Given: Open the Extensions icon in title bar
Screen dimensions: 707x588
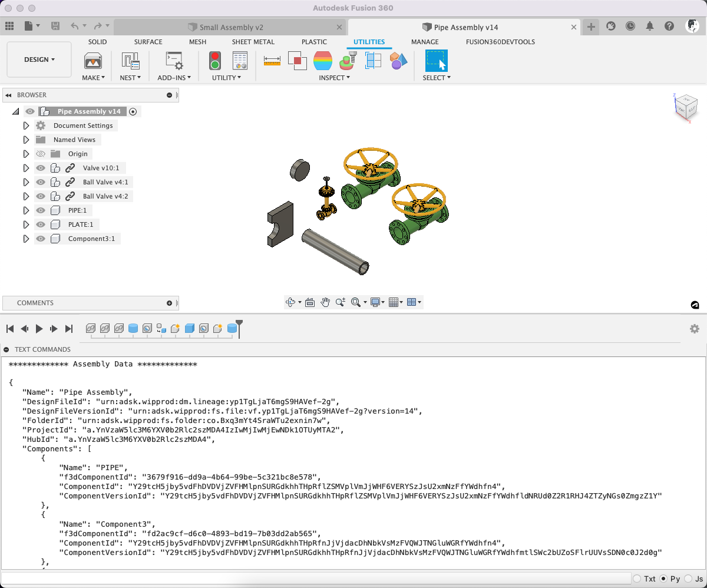Looking at the screenshot, I should tap(611, 26).
